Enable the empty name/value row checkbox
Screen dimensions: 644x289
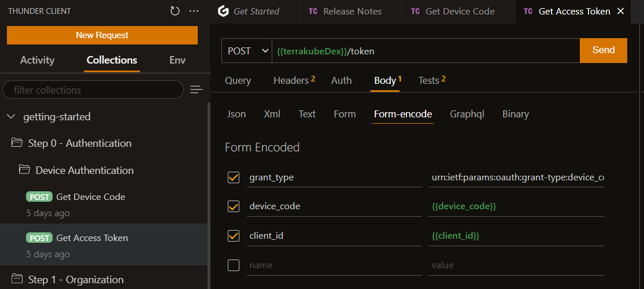[x=234, y=265]
